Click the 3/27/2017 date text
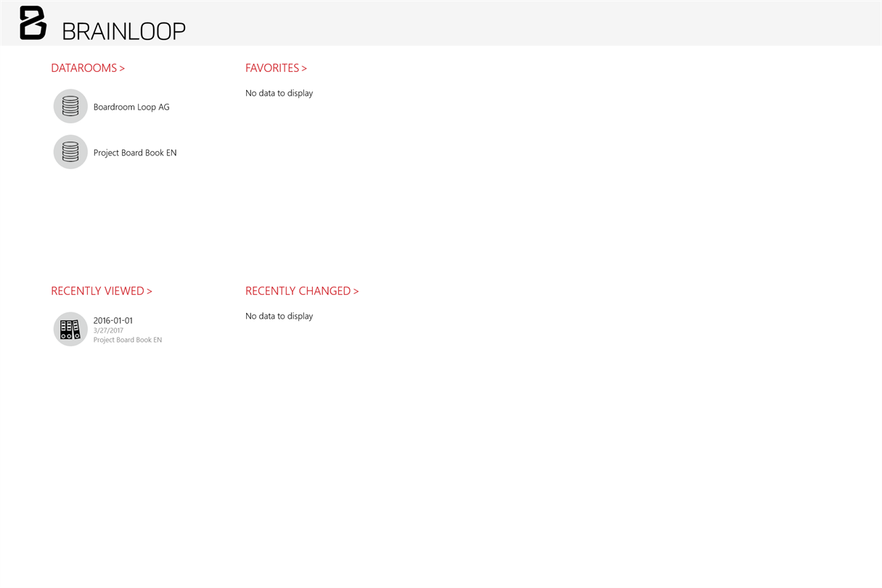The image size is (882, 588). point(108,331)
